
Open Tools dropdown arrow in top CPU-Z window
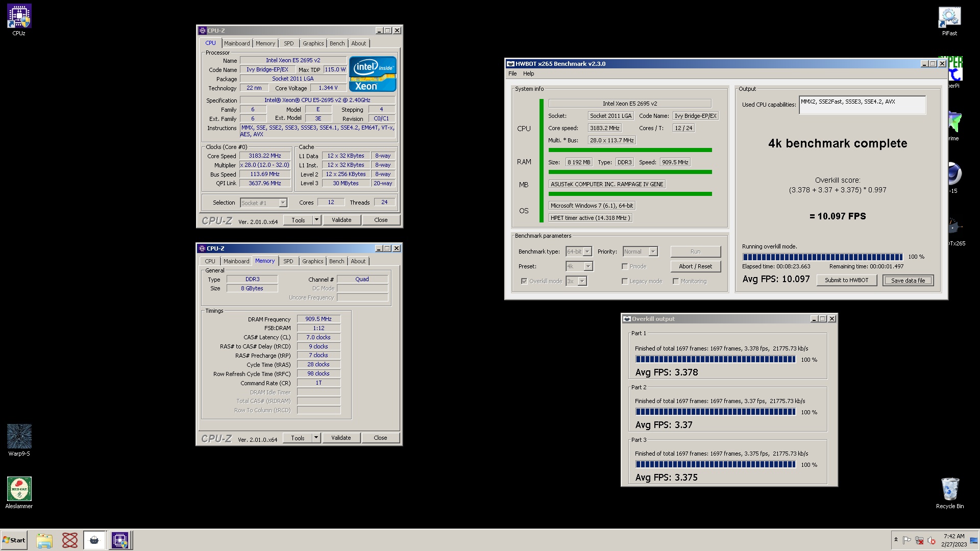[316, 220]
